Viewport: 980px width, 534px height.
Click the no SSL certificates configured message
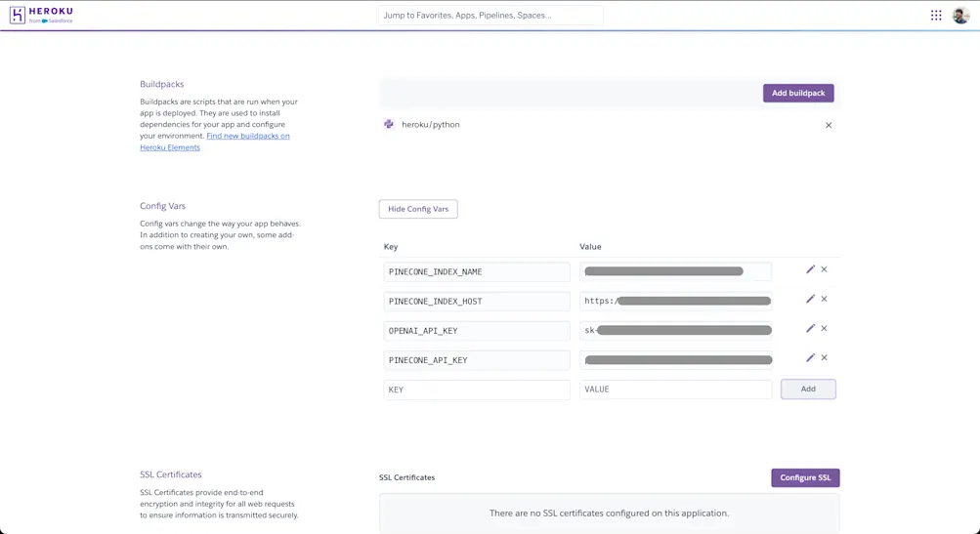[609, 513]
